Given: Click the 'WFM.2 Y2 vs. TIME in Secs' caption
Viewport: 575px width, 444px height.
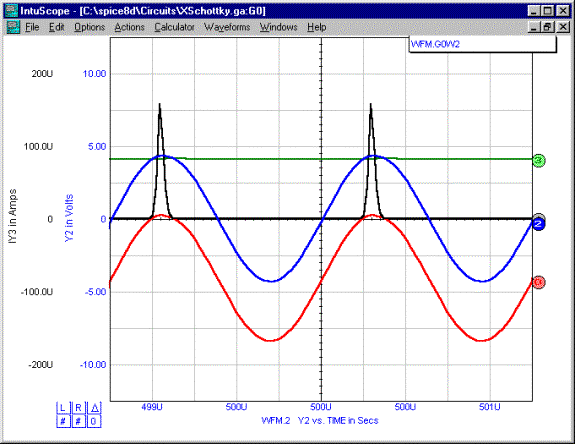Looking at the screenshot, I should 320,421.
